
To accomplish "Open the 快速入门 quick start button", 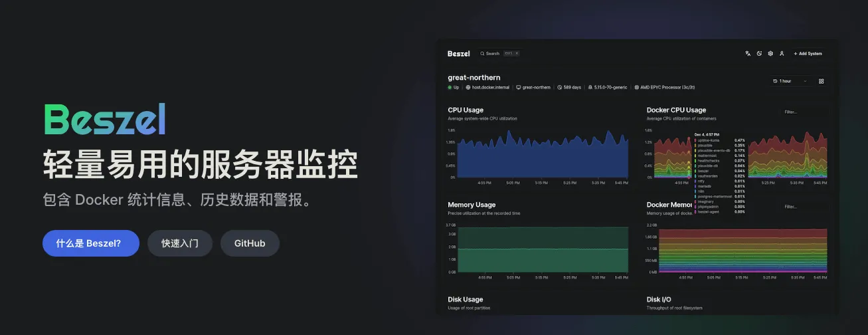I will (x=180, y=243).
